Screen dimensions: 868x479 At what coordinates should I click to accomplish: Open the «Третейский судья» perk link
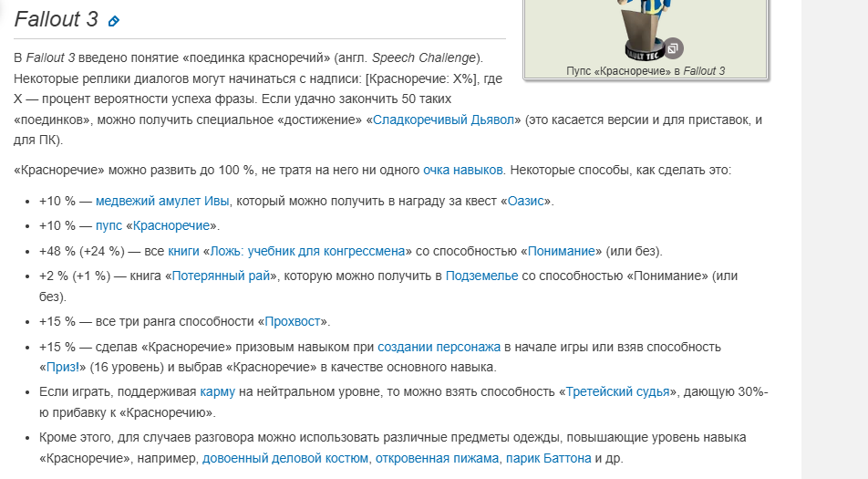617,392
